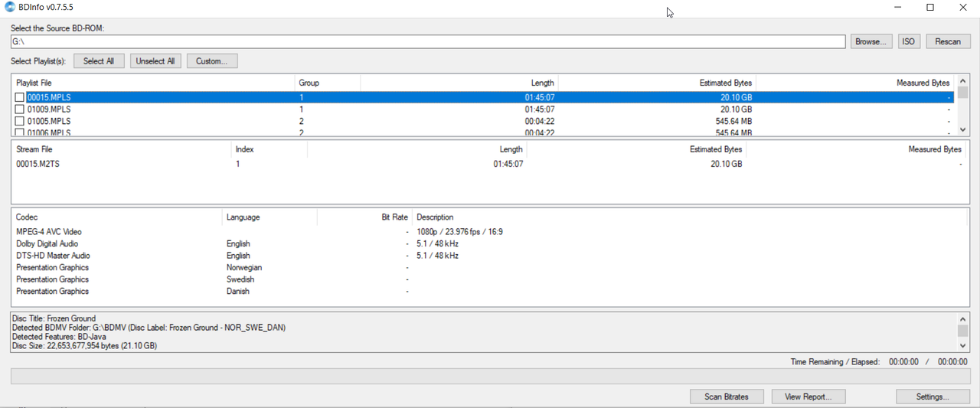The image size is (980, 408).
Task: Click the scan progress bar
Action: click(x=490, y=376)
